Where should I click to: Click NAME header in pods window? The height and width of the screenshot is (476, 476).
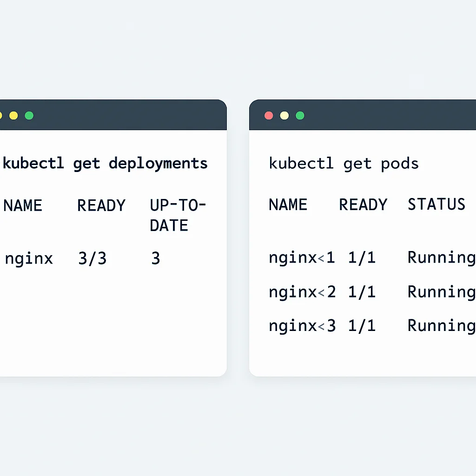click(288, 205)
